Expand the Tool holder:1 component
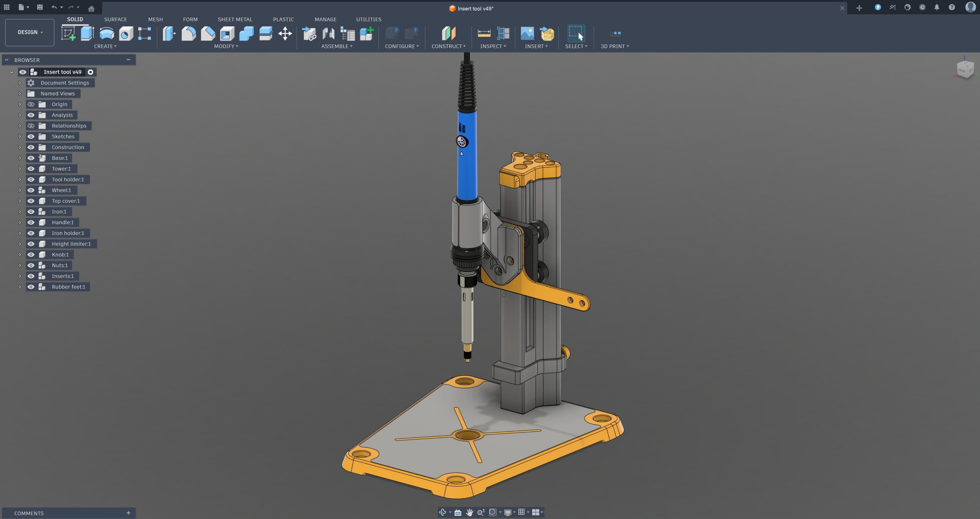This screenshot has height=519, width=980. pyautogui.click(x=20, y=179)
